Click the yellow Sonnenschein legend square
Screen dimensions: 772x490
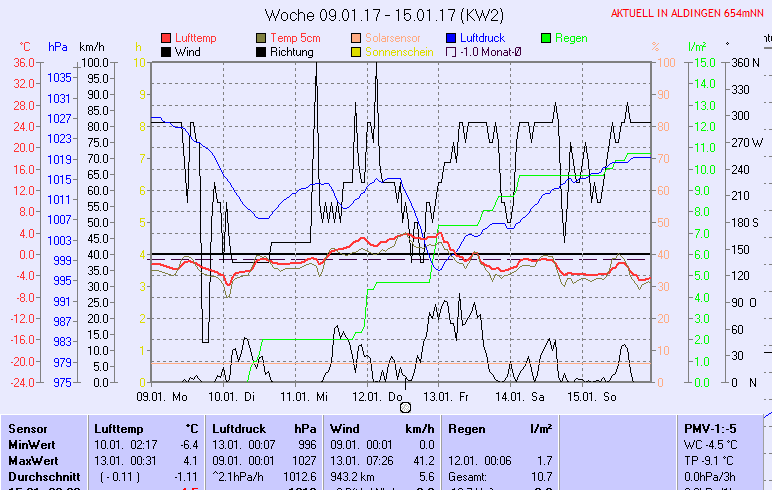357,51
